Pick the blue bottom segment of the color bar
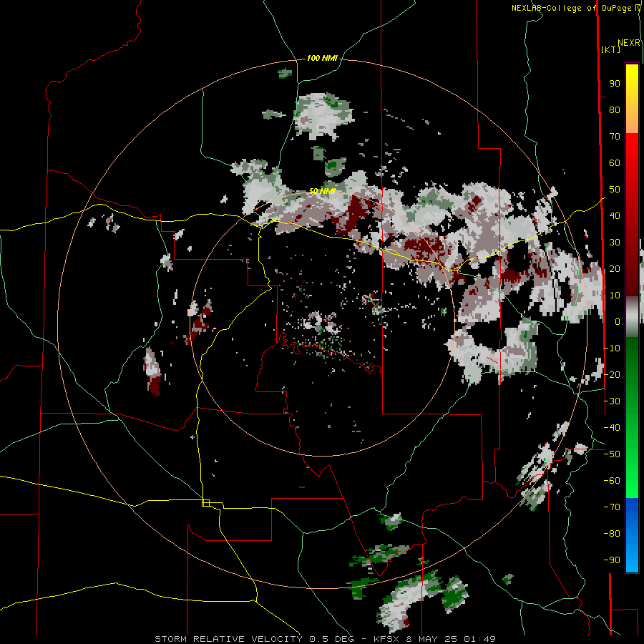Image resolution: width=644 pixels, height=644 pixels. [x=632, y=535]
